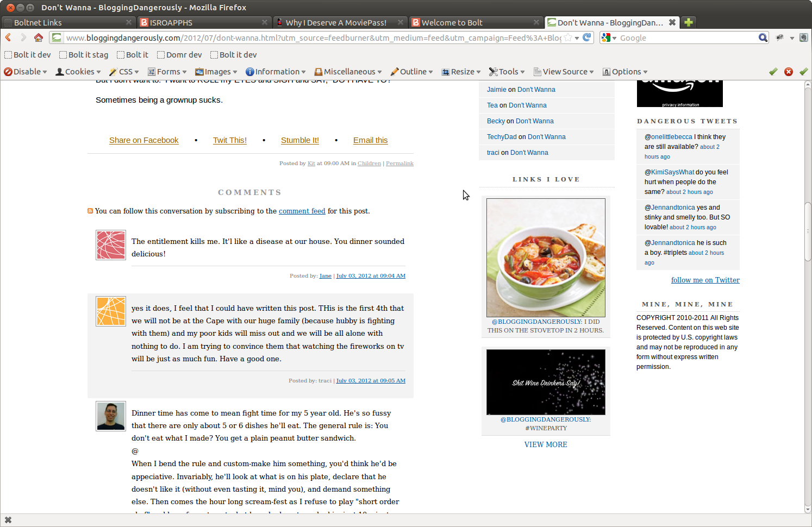Close the Boltnet Links tab

[129, 22]
